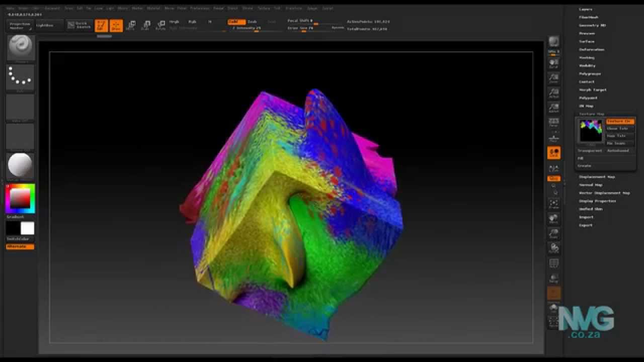Select the Move transform icon in top shelf
The width and height of the screenshot is (644, 362).
pyautogui.click(x=131, y=26)
